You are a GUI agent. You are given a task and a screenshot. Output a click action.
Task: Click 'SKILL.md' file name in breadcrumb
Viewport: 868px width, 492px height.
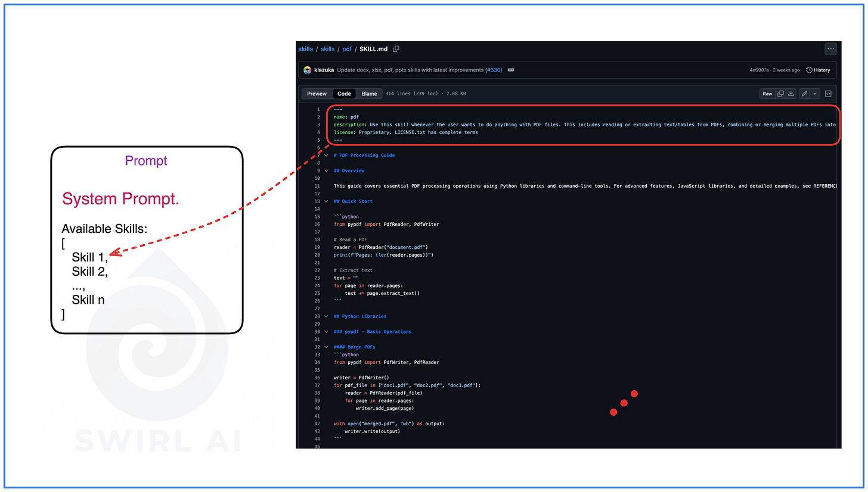[x=373, y=49]
